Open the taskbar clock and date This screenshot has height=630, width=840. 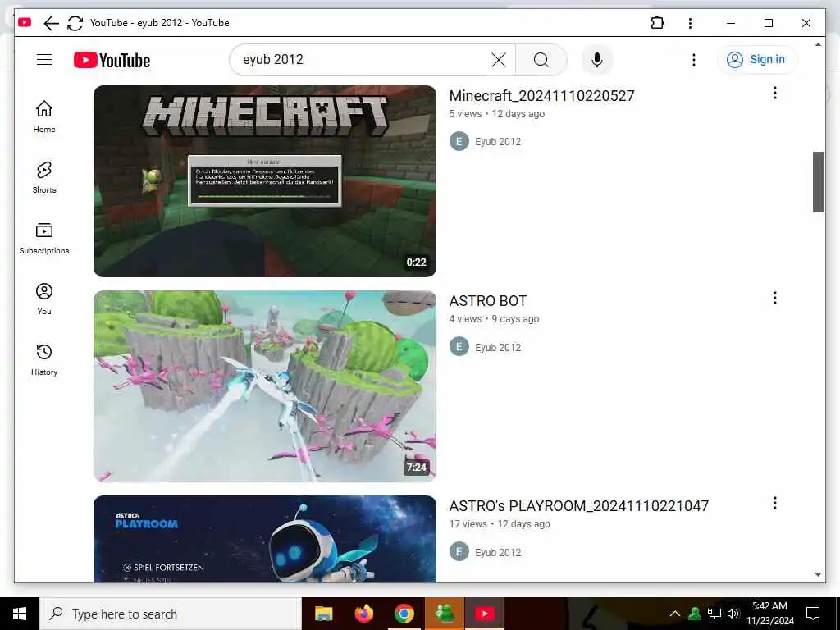pos(769,614)
